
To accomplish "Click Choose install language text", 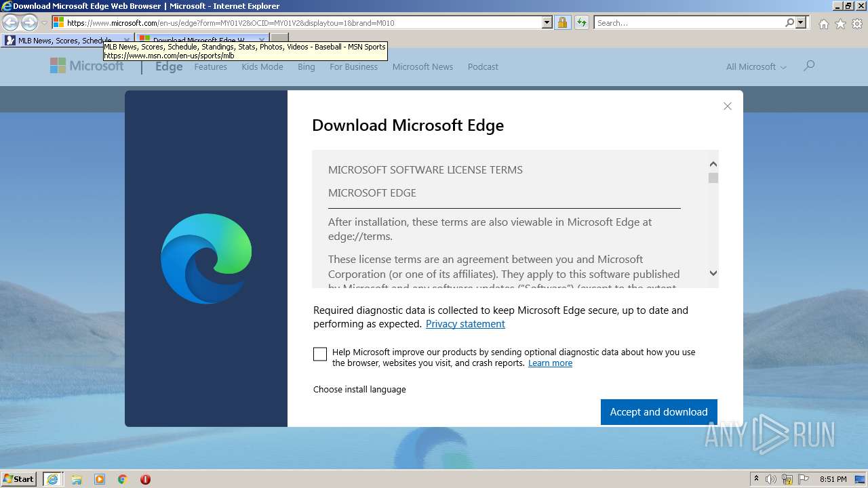I will [x=359, y=390].
